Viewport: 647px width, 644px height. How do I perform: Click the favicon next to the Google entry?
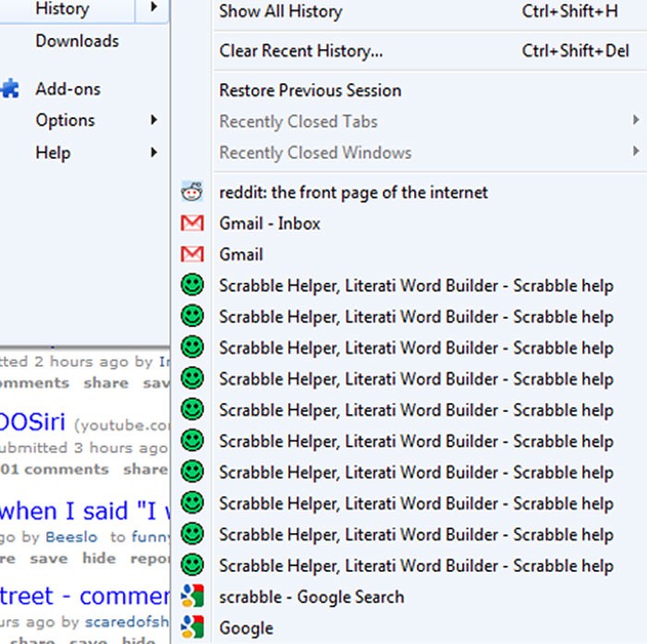pyautogui.click(x=192, y=628)
